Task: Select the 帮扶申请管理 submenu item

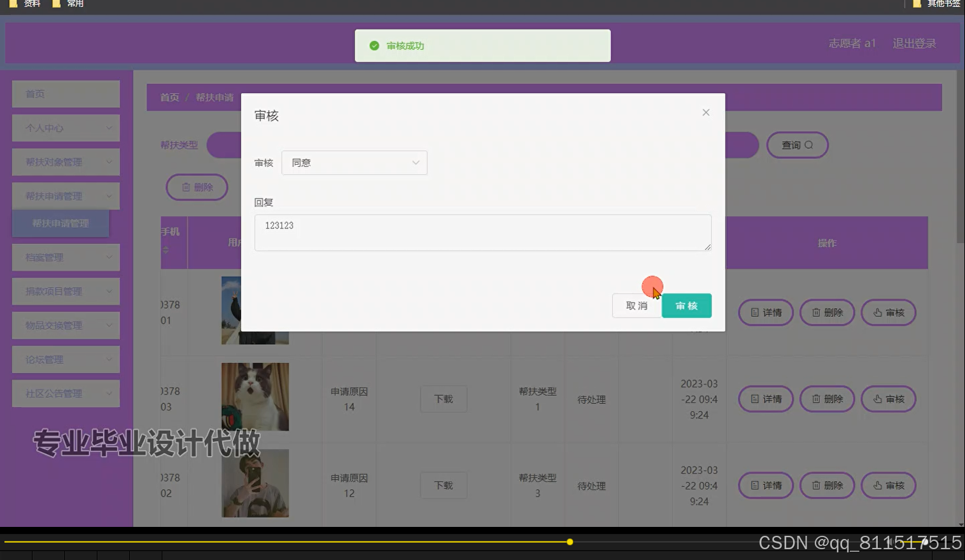Action: pos(60,223)
